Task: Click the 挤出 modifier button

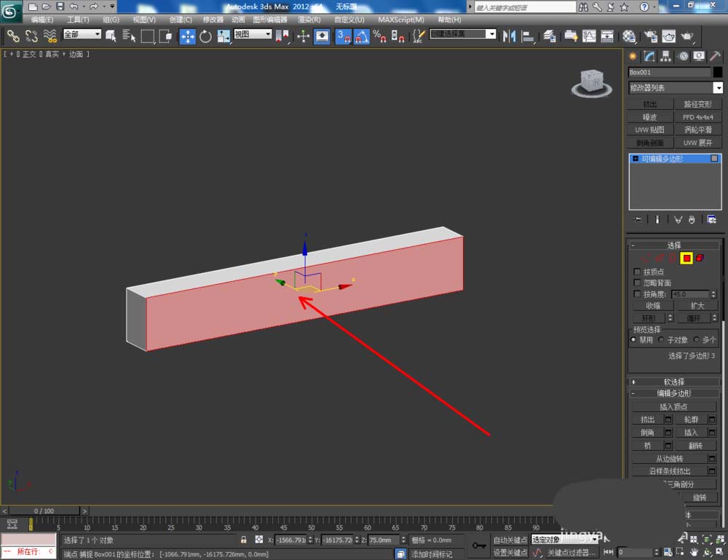Action: point(650,104)
